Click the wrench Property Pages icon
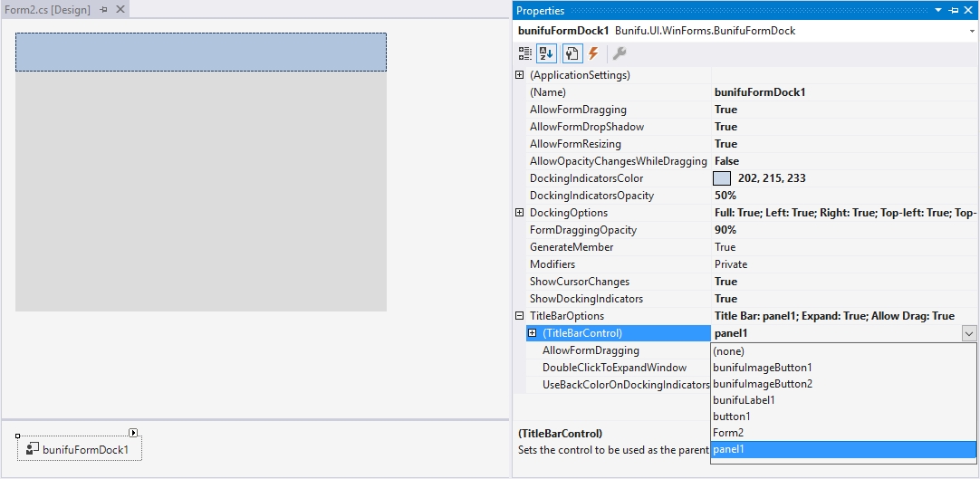 pos(620,54)
